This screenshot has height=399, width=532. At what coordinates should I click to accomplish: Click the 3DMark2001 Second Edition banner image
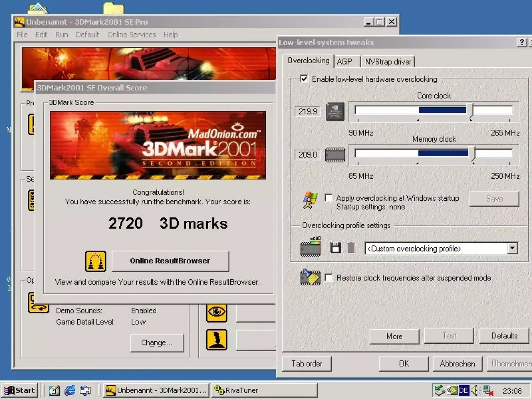(x=158, y=145)
